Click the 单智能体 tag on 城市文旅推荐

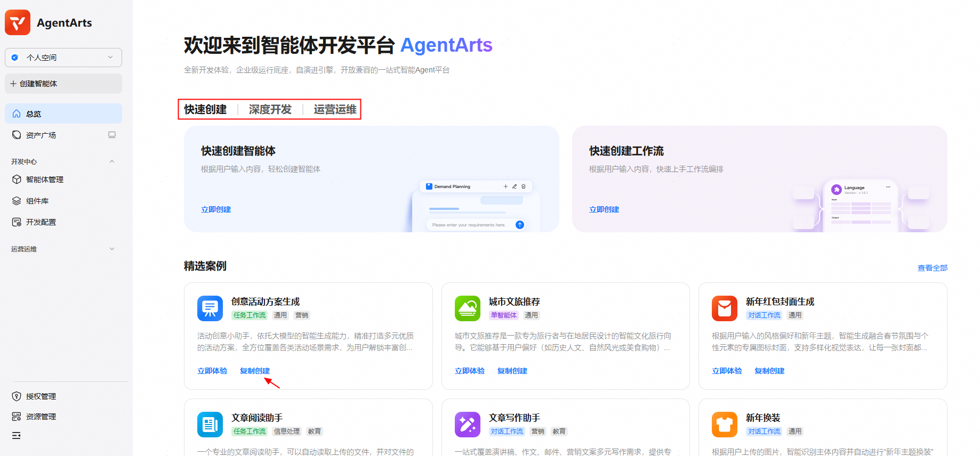[504, 315]
